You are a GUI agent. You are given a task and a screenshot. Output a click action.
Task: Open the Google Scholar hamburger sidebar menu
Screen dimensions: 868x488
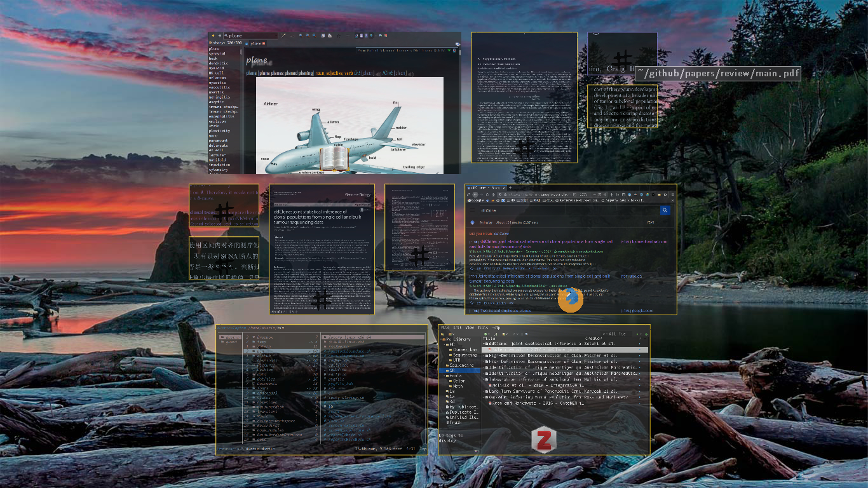pyautogui.click(x=472, y=210)
